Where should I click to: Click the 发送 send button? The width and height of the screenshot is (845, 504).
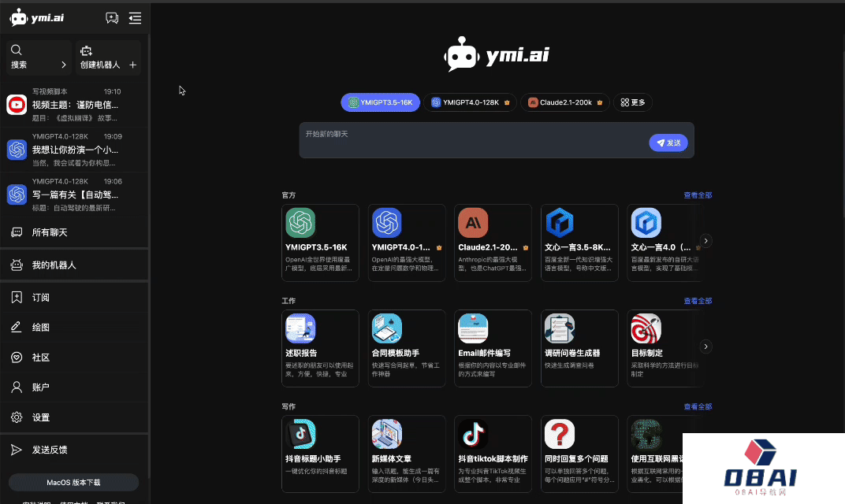668,143
